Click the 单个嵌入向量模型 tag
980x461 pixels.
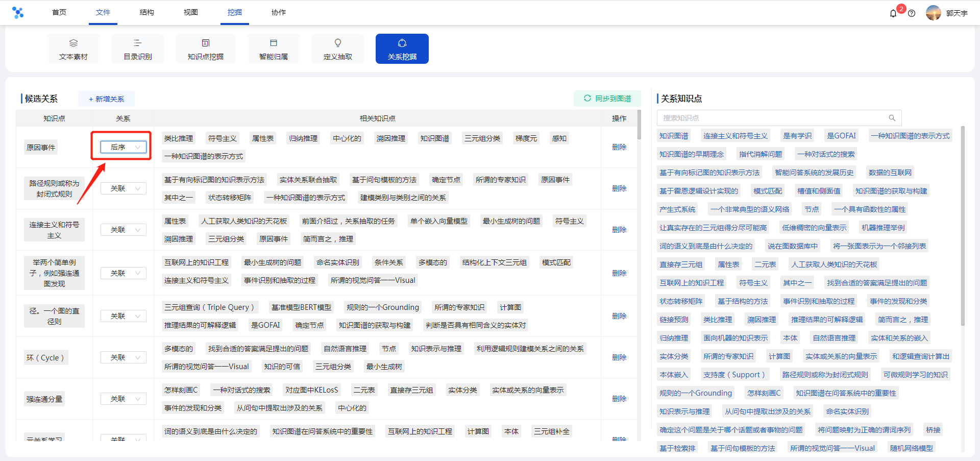point(439,221)
